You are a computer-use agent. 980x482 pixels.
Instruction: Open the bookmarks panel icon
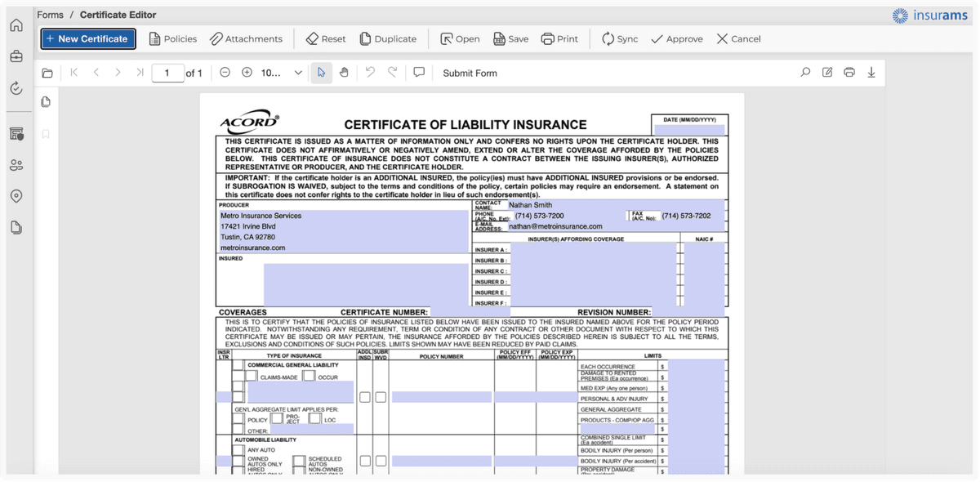46,134
